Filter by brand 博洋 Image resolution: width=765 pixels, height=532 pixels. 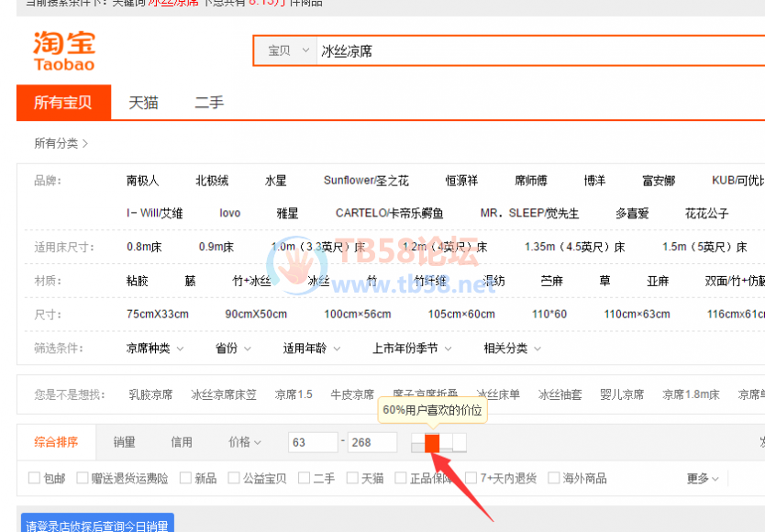[594, 181]
